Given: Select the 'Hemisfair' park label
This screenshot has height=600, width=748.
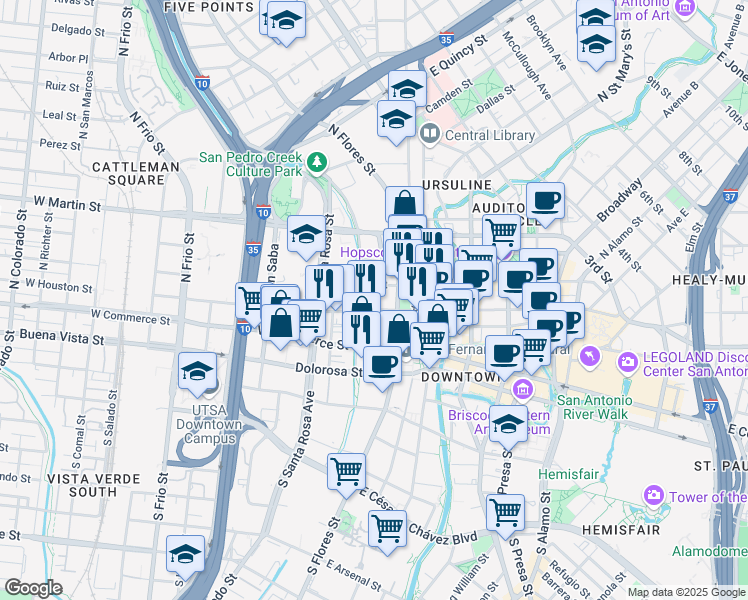Looking at the screenshot, I should tap(568, 474).
